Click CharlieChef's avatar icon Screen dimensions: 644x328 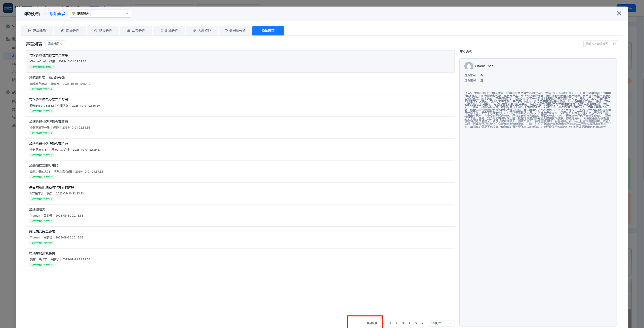469,66
